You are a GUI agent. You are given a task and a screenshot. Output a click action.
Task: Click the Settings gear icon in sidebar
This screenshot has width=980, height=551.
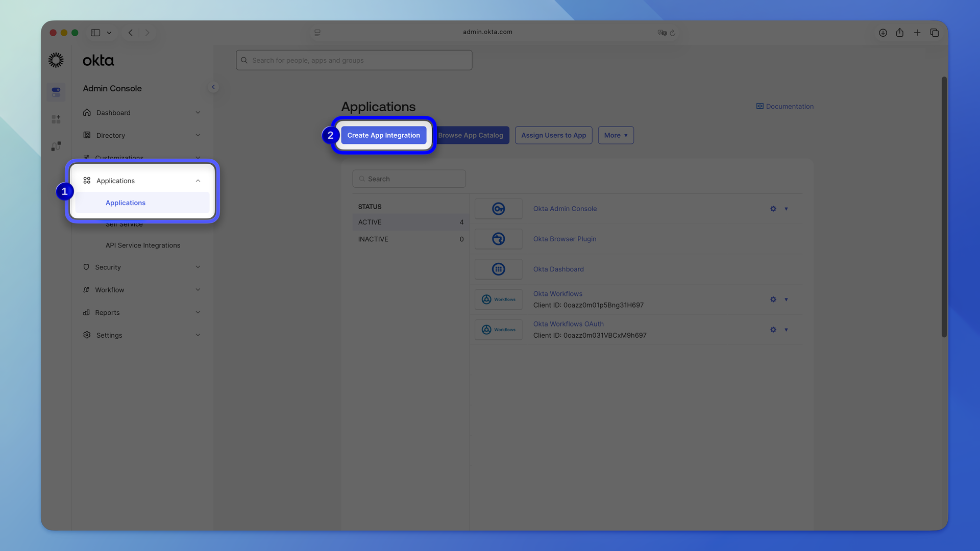point(87,335)
